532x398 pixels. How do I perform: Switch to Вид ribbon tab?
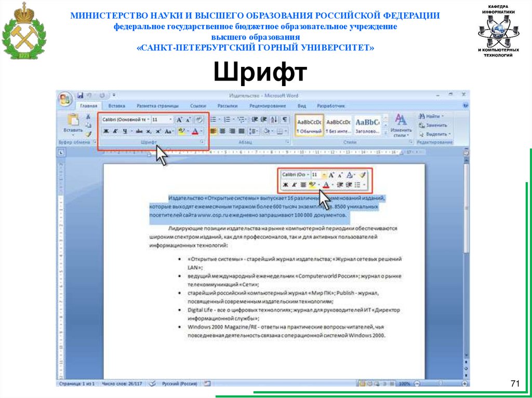pyautogui.click(x=302, y=106)
